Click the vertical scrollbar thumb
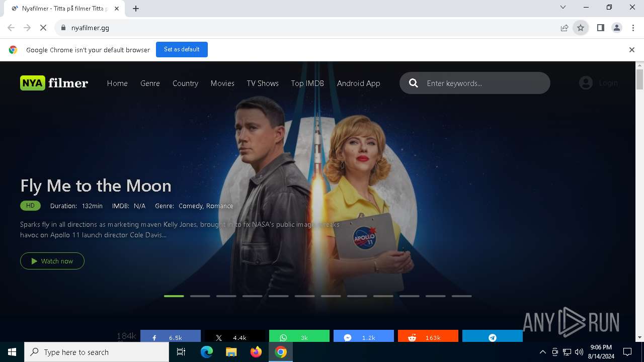The width and height of the screenshot is (644, 362). [x=640, y=79]
